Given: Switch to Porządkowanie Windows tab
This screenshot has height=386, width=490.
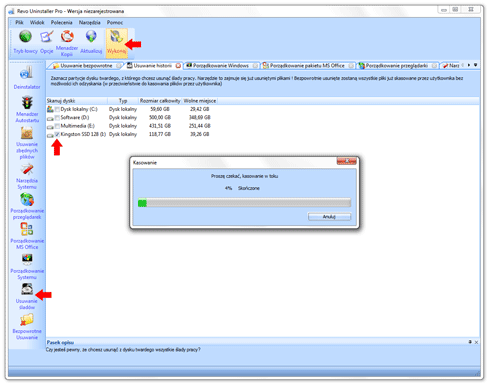Looking at the screenshot, I should pyautogui.click(x=221, y=66).
